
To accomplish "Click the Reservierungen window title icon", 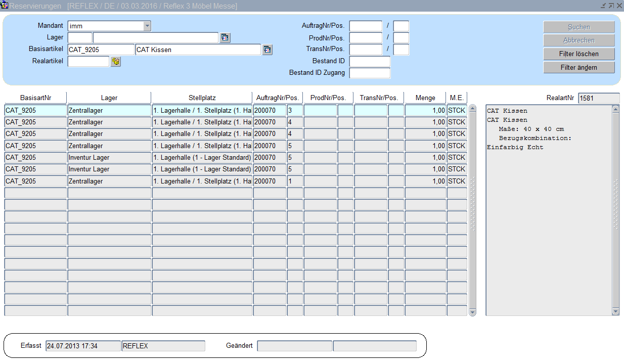I will (x=5, y=6).
